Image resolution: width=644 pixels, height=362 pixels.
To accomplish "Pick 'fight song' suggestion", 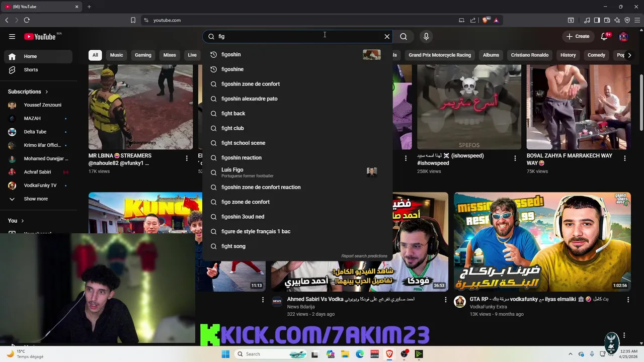I will 297,246.
